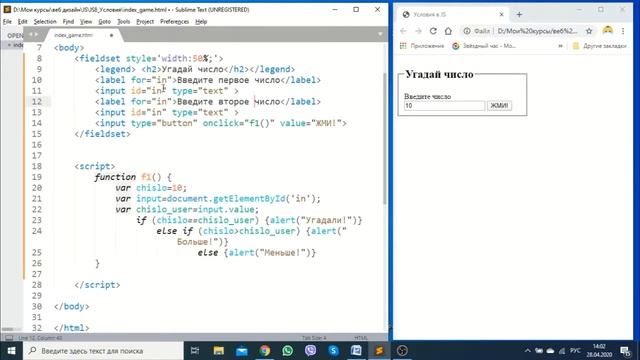
Task: Click the number input field containing 10
Action: click(x=444, y=106)
